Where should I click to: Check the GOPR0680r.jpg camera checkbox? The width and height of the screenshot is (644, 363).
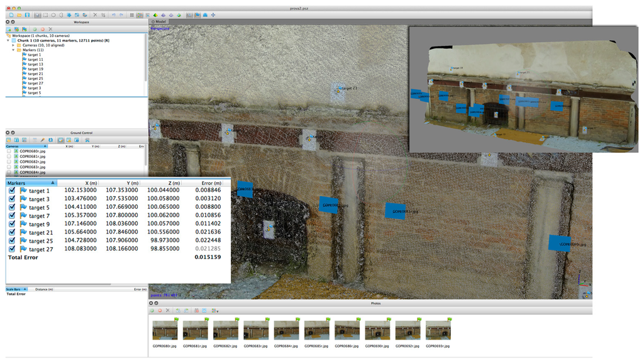click(x=9, y=152)
